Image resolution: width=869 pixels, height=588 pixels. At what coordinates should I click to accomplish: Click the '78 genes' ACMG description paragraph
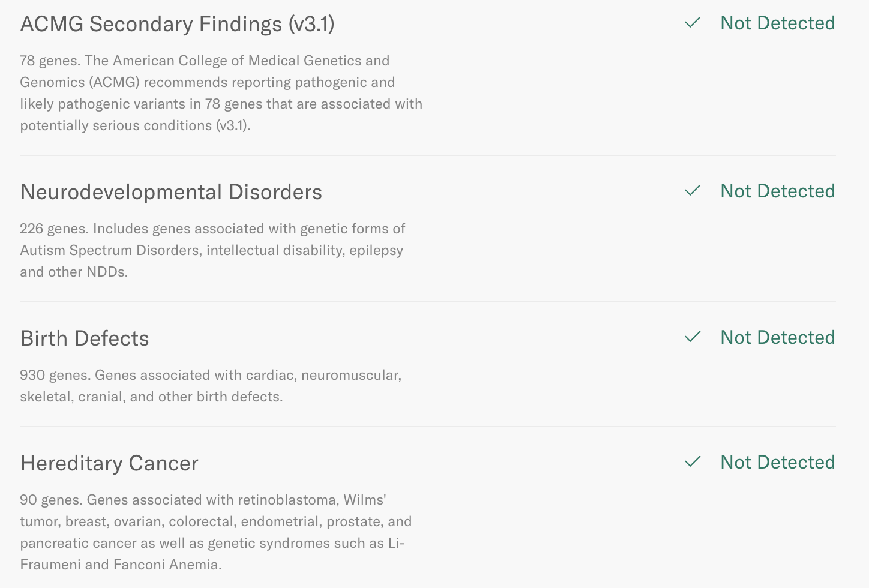[x=221, y=93]
